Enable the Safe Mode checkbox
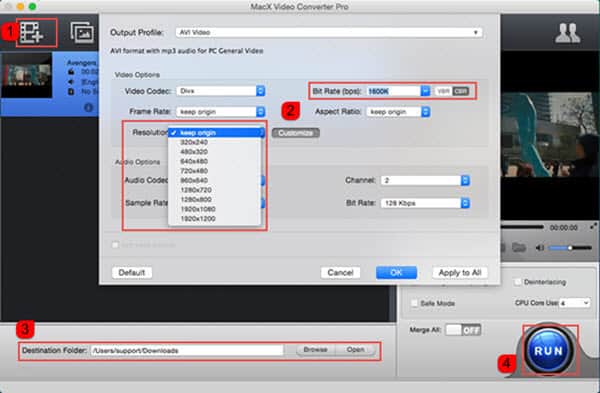The width and height of the screenshot is (600, 393). [414, 303]
